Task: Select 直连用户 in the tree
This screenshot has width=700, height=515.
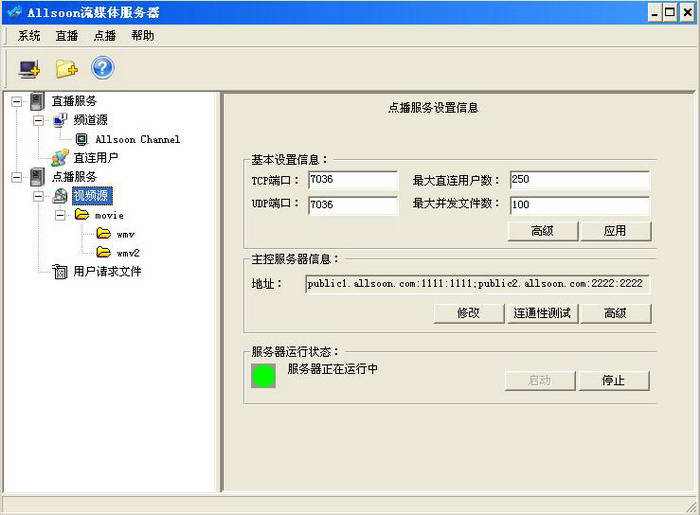Action: (x=96, y=158)
